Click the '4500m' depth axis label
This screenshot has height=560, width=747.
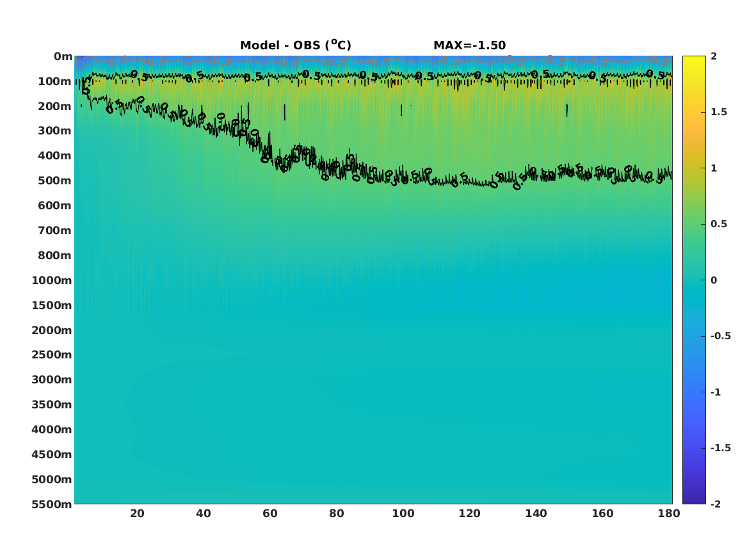click(52, 455)
